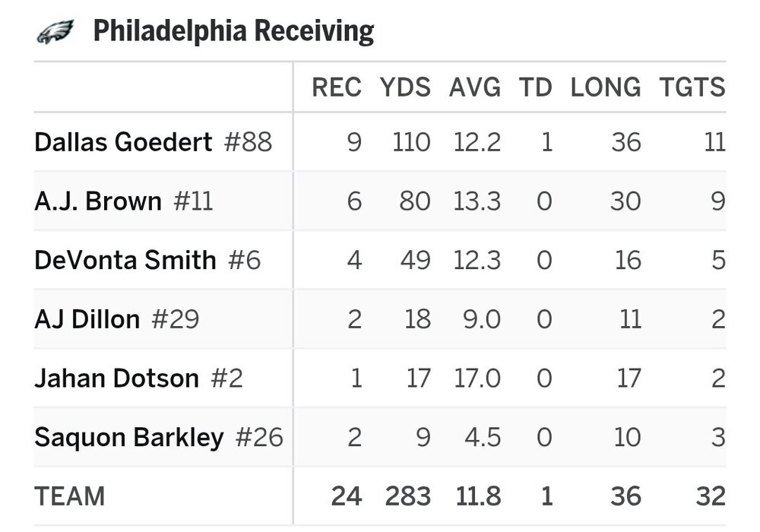Viewport: 760px width, 532px height.
Task: Sort the table by YDS header
Action: pyautogui.click(x=405, y=87)
